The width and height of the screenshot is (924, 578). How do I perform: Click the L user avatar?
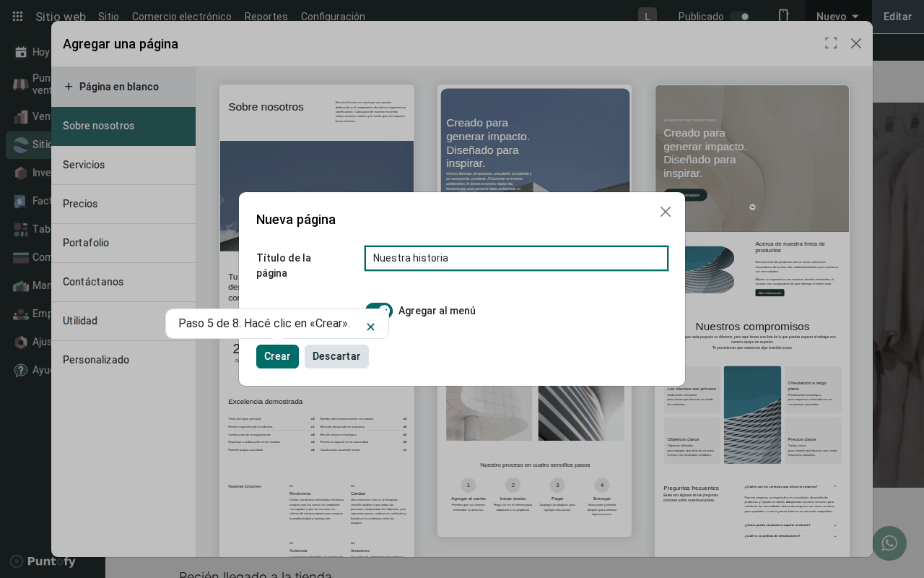click(x=648, y=16)
